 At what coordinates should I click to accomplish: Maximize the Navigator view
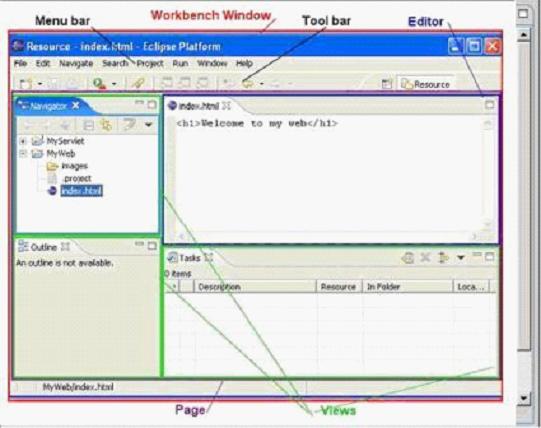pos(152,105)
